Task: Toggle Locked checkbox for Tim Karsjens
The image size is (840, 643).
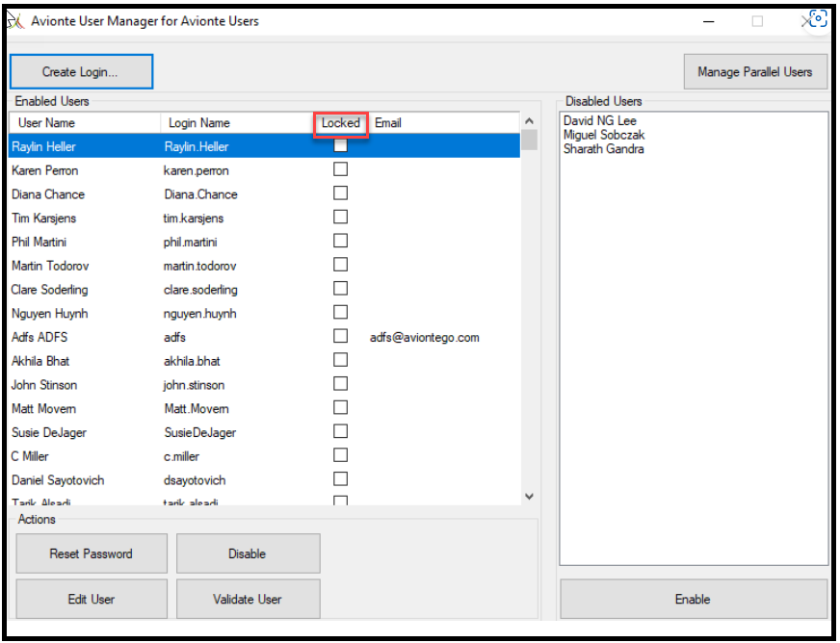Action: coord(341,217)
